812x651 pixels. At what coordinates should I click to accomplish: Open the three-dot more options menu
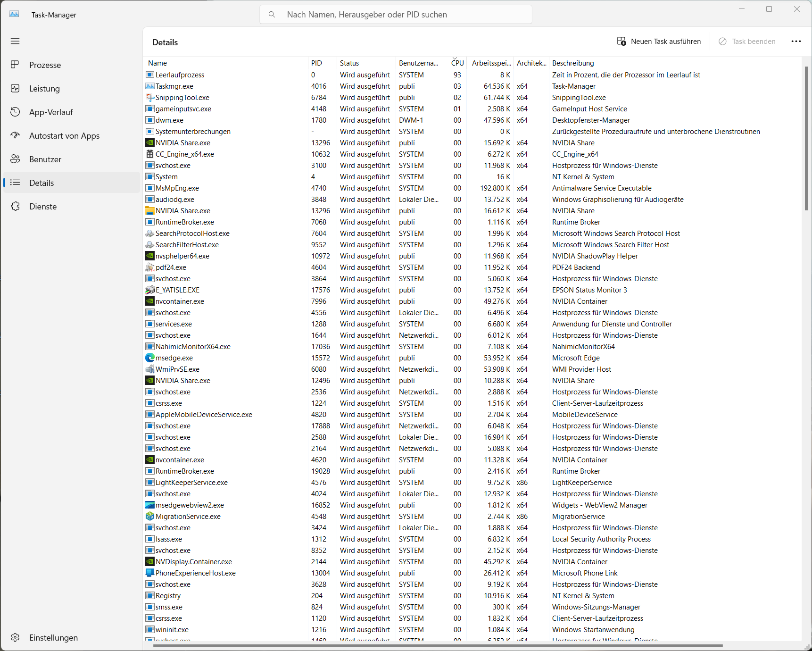pos(796,42)
